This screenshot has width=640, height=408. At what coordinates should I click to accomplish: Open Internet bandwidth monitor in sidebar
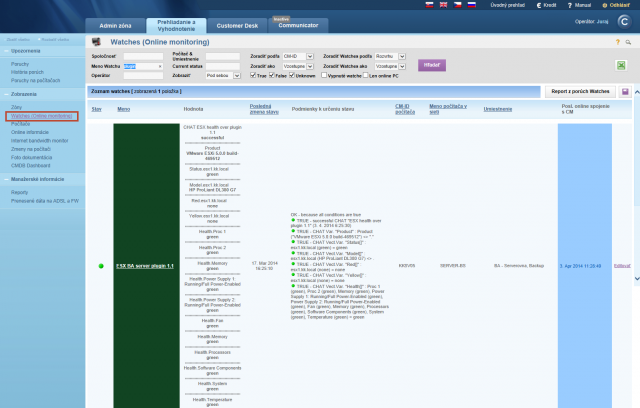(40, 141)
